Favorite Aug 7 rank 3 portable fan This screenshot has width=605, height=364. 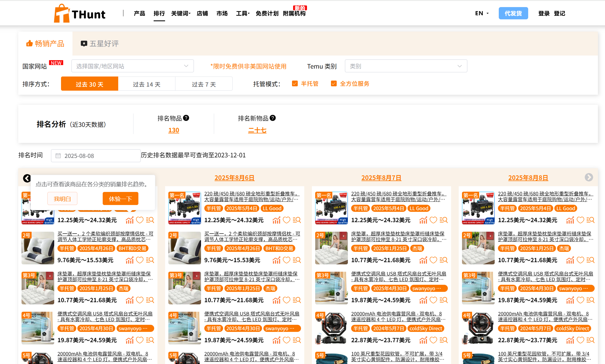(x=433, y=300)
